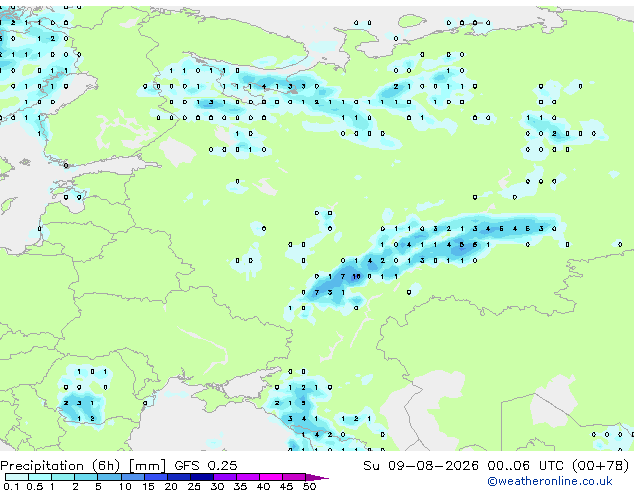Click the 25–30 mm legend color swatch
The width and height of the screenshot is (634, 490).
(x=201, y=477)
